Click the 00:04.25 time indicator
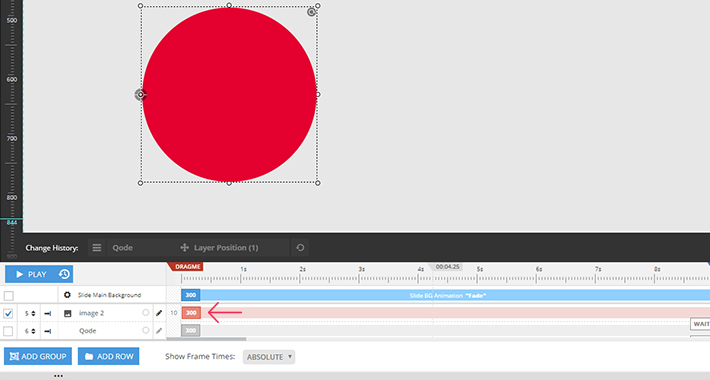This screenshot has height=380, width=710. (x=448, y=267)
